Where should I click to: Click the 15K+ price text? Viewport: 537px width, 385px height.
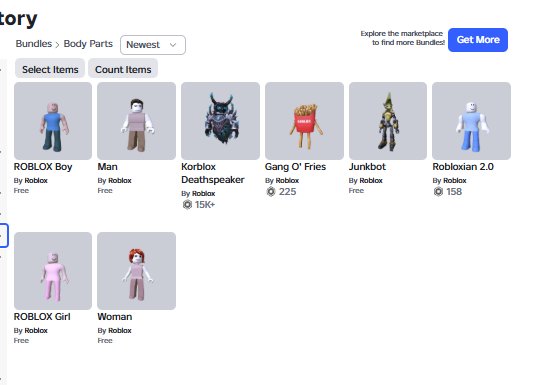click(205, 205)
